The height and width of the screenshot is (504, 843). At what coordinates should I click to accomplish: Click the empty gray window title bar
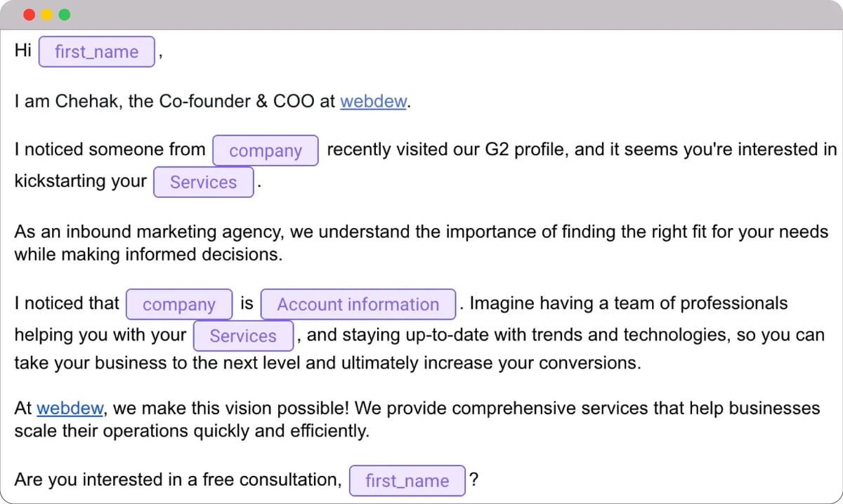point(421,15)
